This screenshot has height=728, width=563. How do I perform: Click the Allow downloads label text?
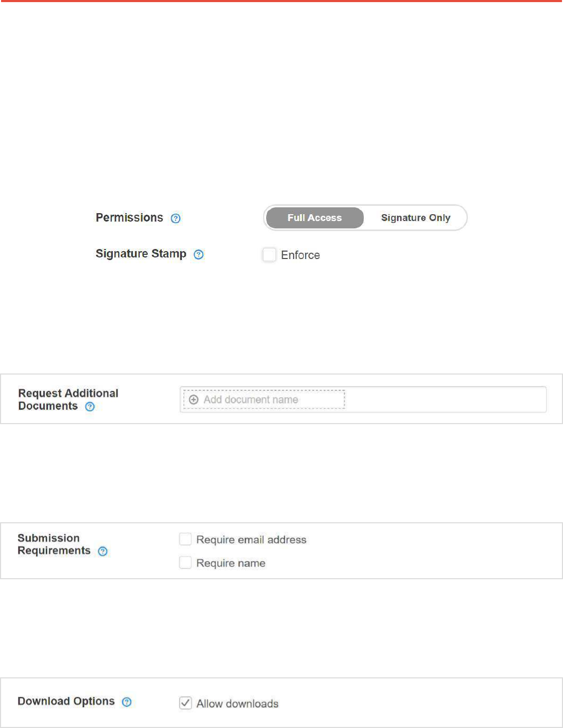[x=237, y=704]
